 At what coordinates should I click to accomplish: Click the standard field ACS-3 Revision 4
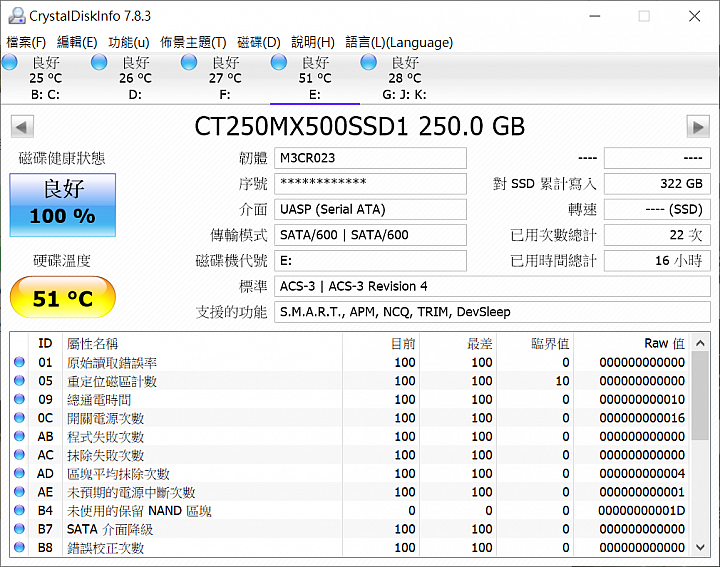tap(492, 286)
